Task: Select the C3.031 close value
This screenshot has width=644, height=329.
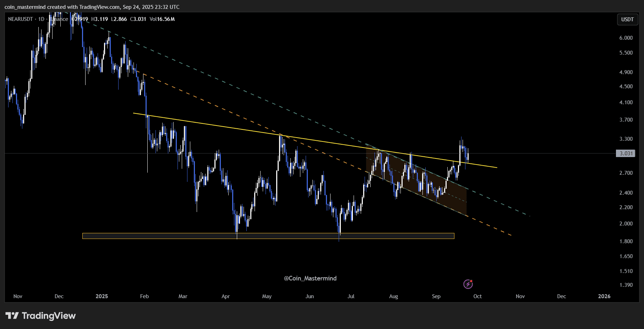Action: 138,19
